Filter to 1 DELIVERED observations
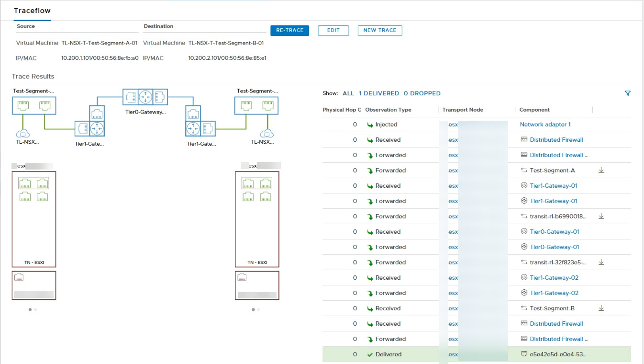644x364 pixels. point(378,93)
